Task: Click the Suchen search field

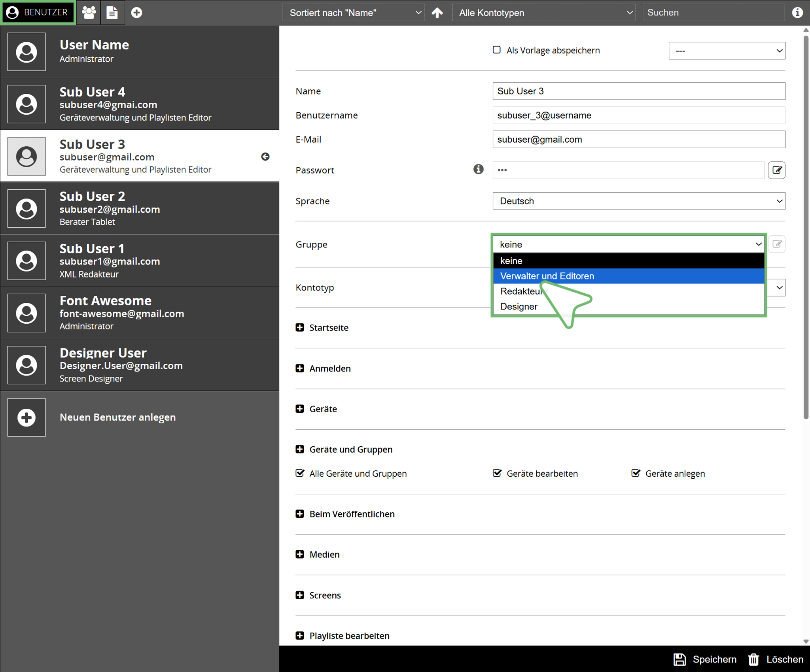Action: (x=713, y=13)
